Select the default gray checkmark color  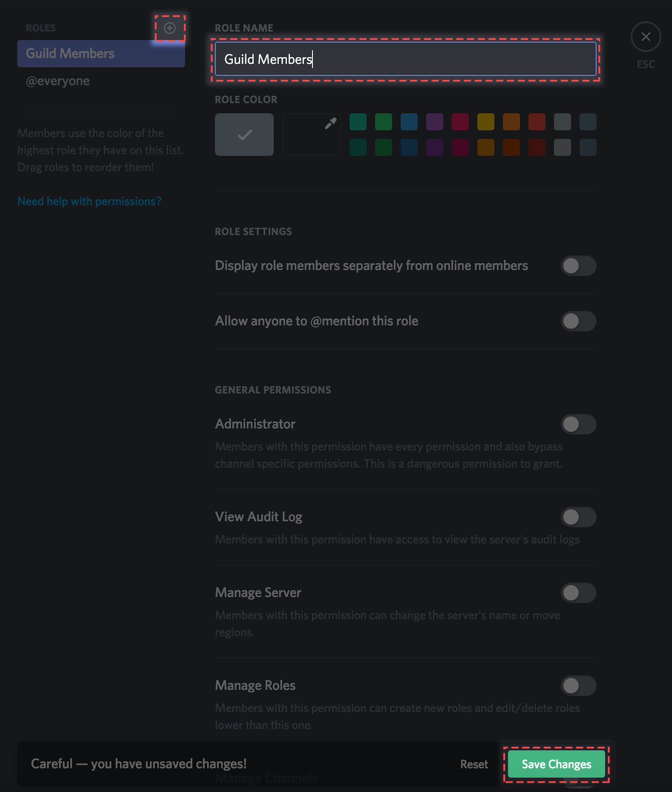point(244,135)
